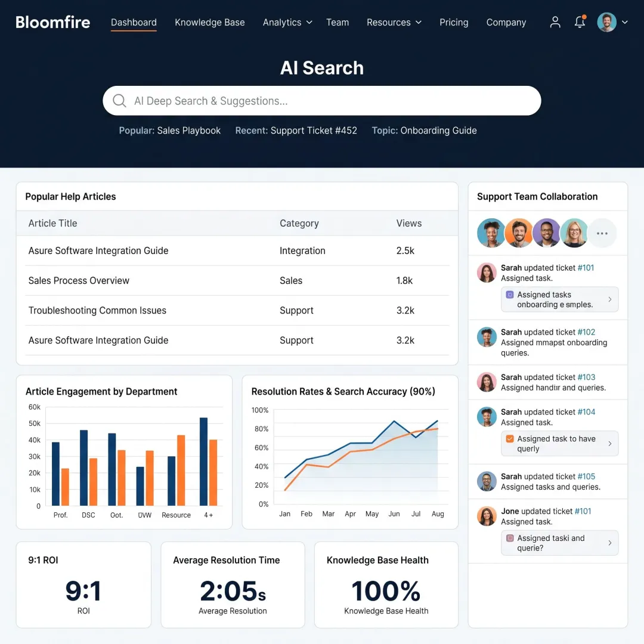
Task: Click the profile avatar in navbar
Action: click(x=606, y=22)
